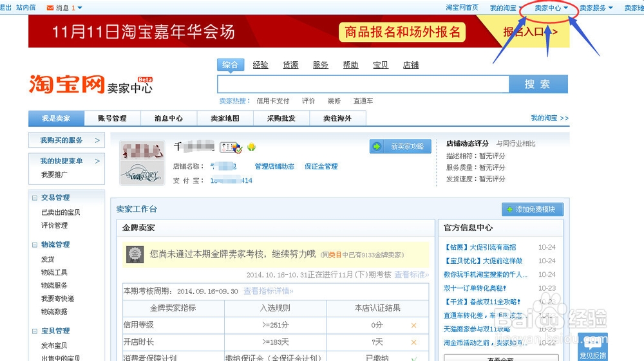Open 查看标准» link

pos(412,274)
